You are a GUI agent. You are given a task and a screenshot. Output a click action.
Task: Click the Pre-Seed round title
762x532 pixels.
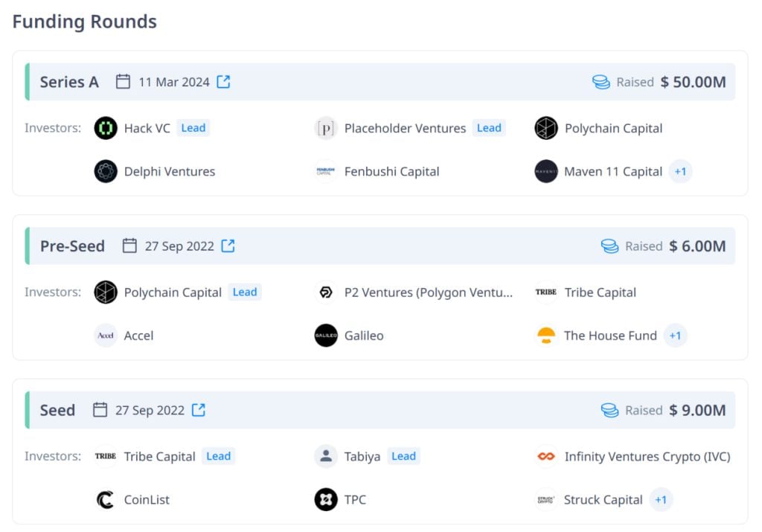(72, 246)
